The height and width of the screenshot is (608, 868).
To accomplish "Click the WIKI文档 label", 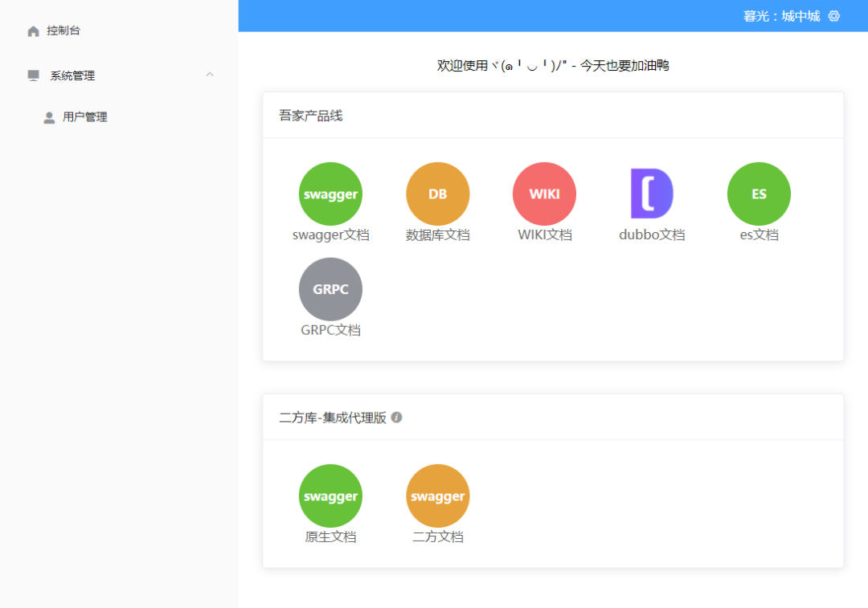I will tap(545, 235).
